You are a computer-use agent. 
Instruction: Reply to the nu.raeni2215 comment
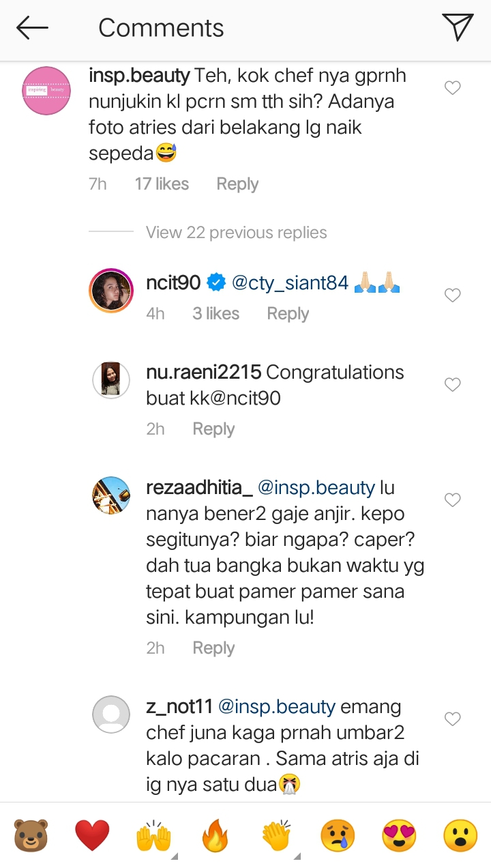point(213,429)
